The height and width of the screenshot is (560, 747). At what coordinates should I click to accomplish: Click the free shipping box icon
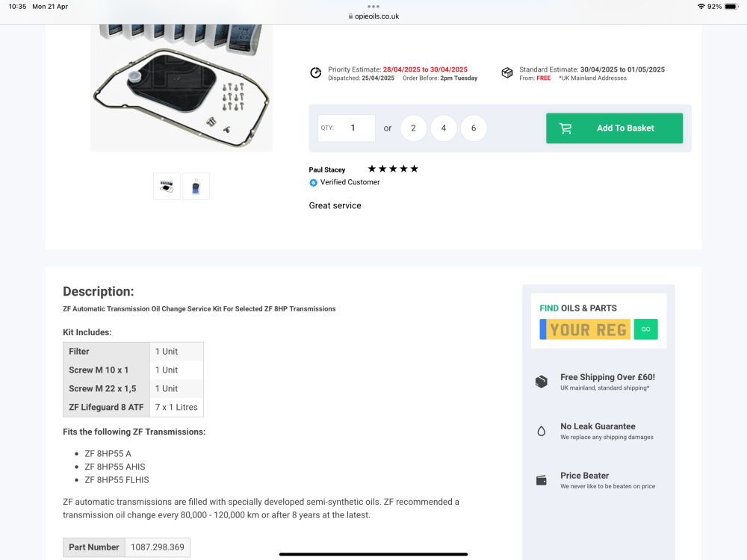[541, 382]
